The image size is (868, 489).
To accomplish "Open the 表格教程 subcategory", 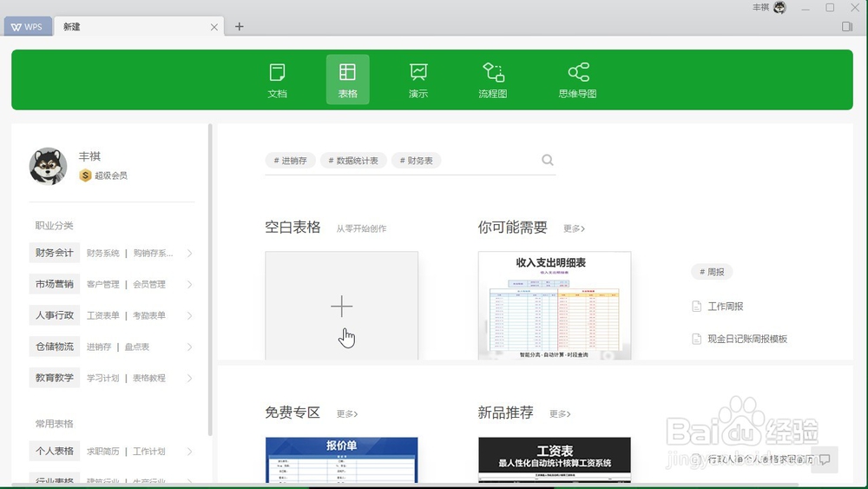I will [x=149, y=378].
